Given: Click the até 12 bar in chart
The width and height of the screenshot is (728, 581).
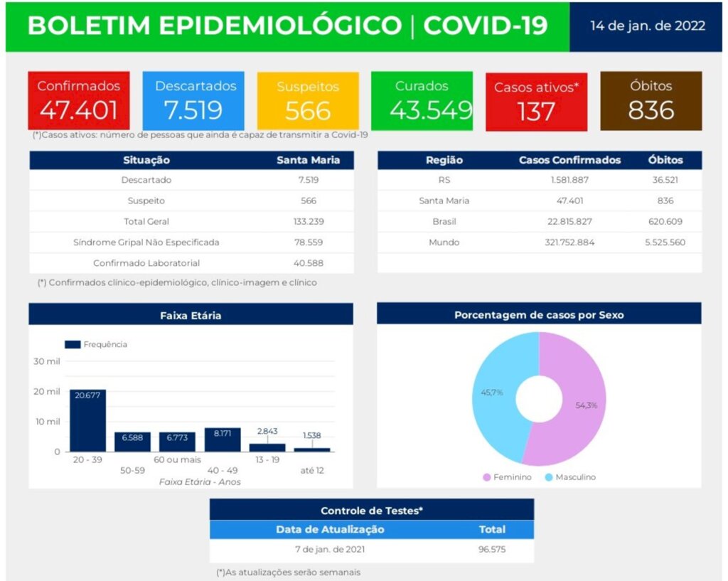Looking at the screenshot, I should tap(312, 449).
